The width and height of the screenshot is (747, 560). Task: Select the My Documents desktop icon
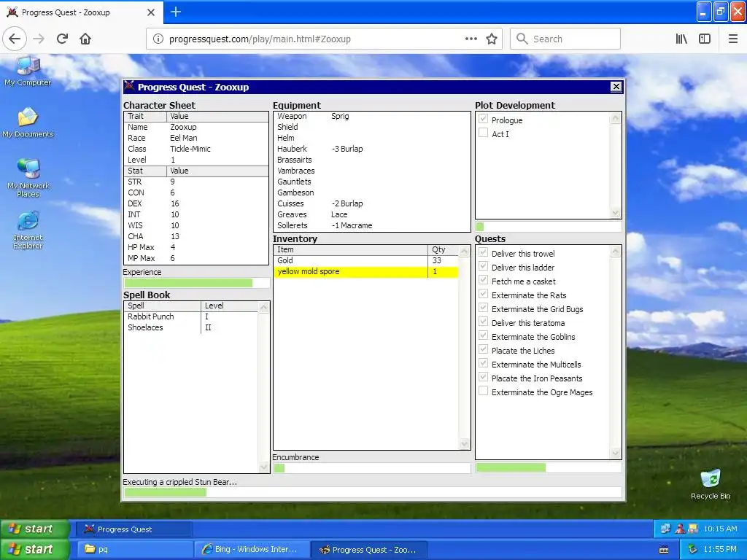point(28,122)
